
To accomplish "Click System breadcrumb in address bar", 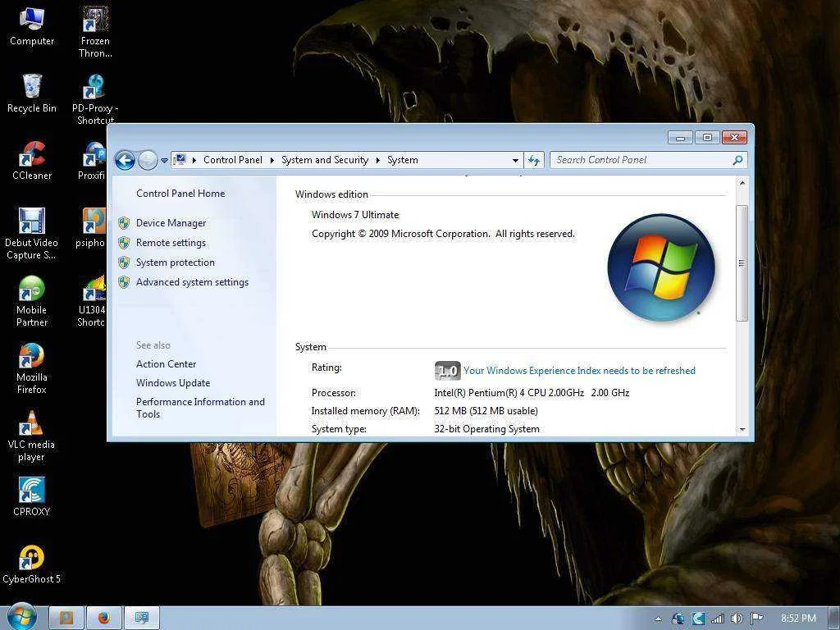I will tap(402, 160).
